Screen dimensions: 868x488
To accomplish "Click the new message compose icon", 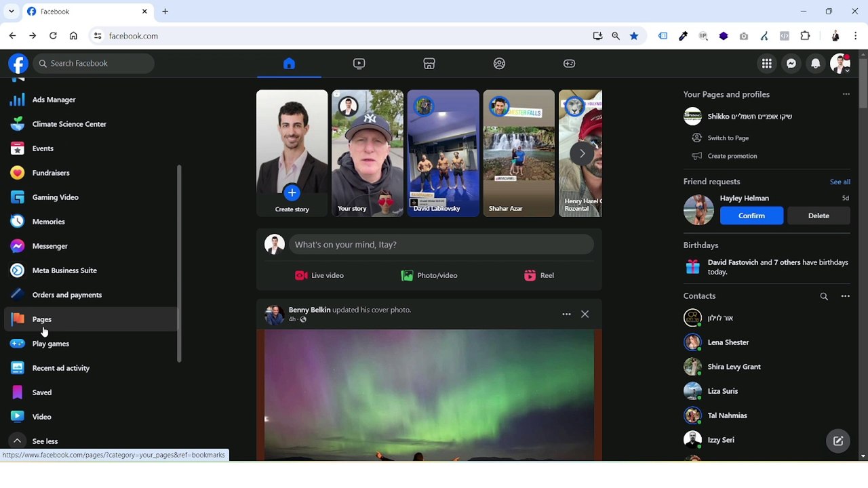I will click(x=838, y=441).
